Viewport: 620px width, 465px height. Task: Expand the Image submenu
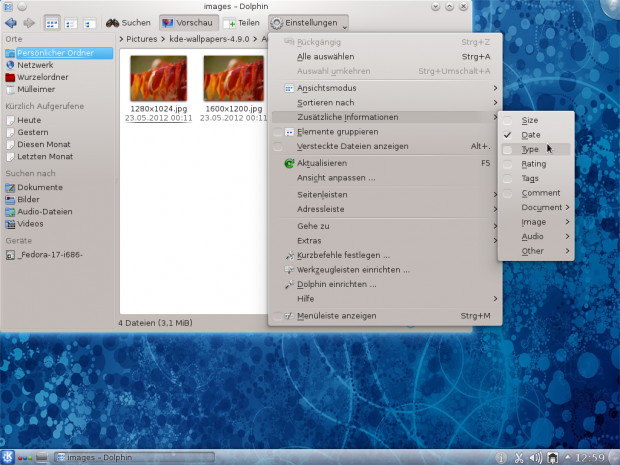534,222
